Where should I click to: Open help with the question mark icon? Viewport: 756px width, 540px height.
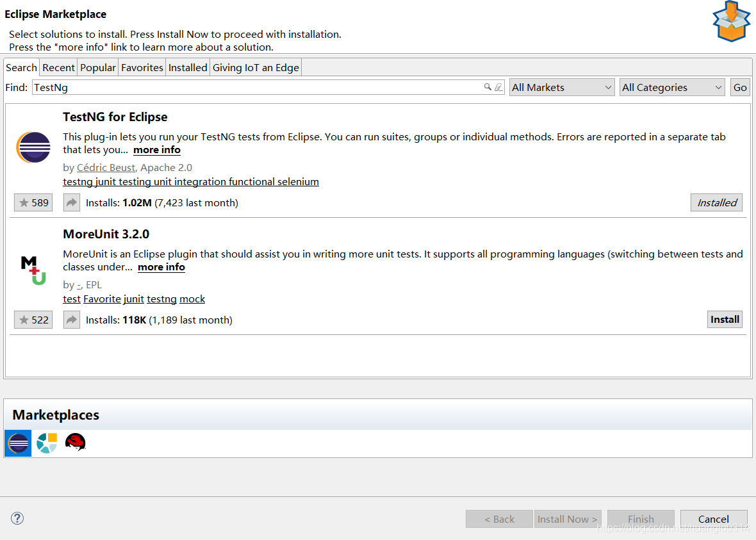tap(17, 518)
